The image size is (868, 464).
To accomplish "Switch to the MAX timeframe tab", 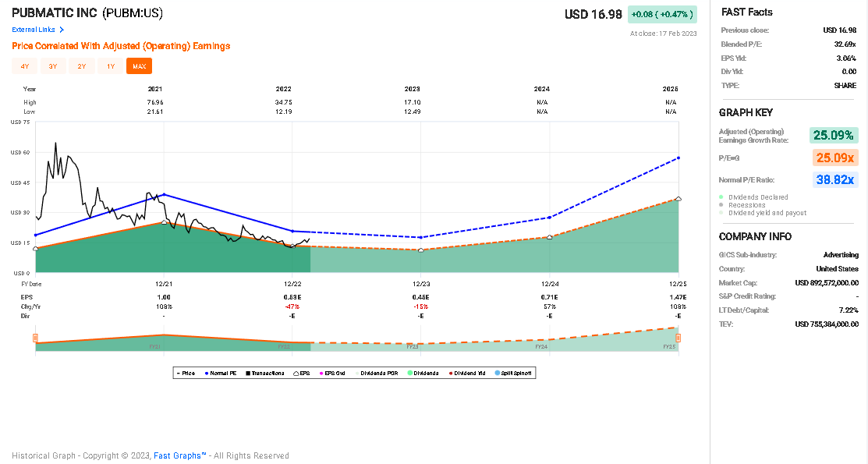I will pos(139,66).
